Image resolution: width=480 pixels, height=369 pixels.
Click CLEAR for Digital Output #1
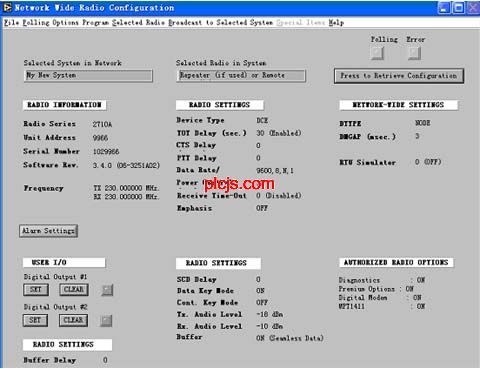pos(74,289)
